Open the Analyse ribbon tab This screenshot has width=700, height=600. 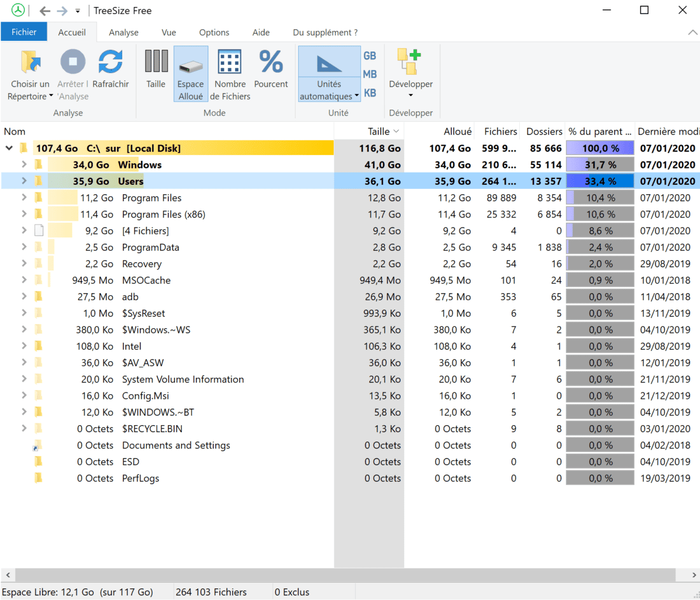(124, 33)
